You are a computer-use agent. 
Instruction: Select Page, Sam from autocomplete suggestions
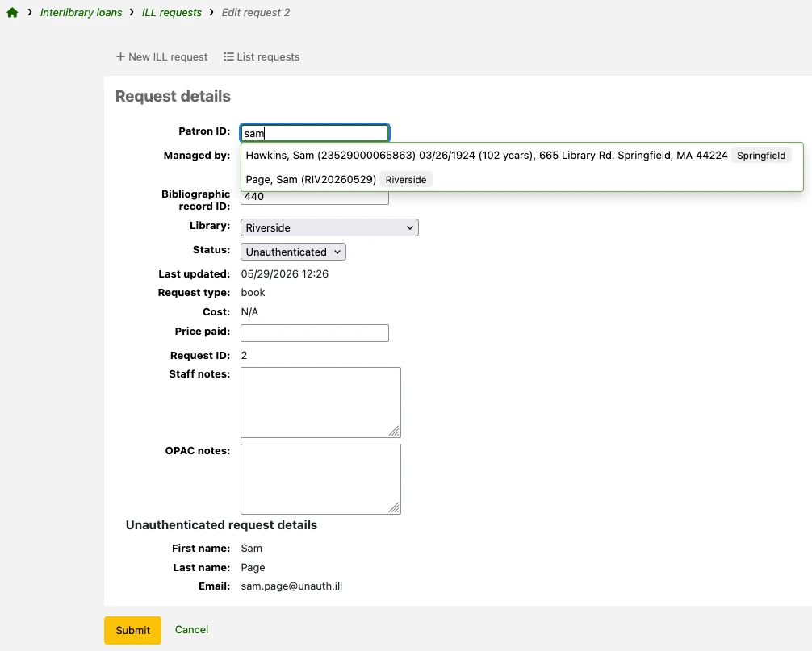(521, 180)
